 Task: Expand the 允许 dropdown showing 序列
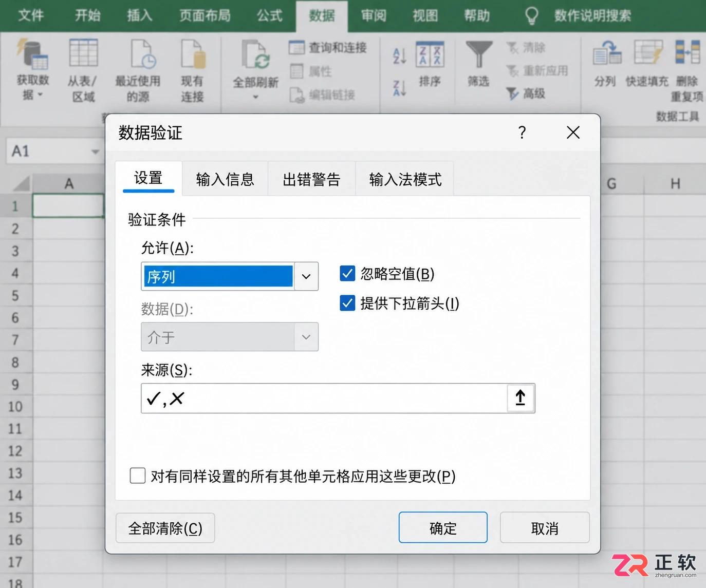click(306, 276)
